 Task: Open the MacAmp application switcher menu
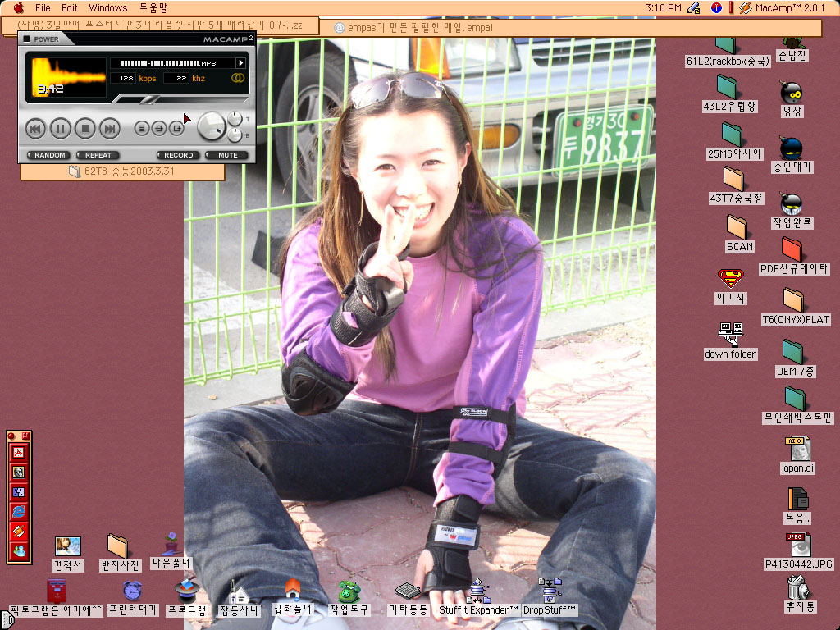(x=781, y=7)
